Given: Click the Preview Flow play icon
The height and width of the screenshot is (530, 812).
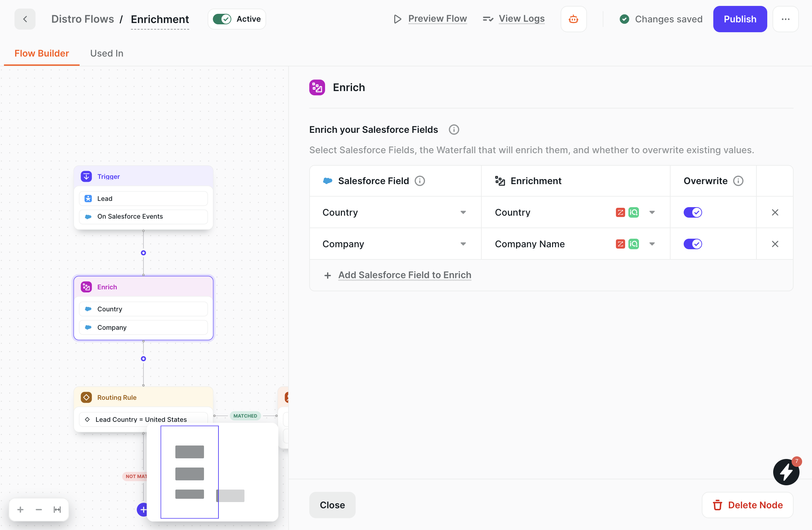Looking at the screenshot, I should [397, 19].
